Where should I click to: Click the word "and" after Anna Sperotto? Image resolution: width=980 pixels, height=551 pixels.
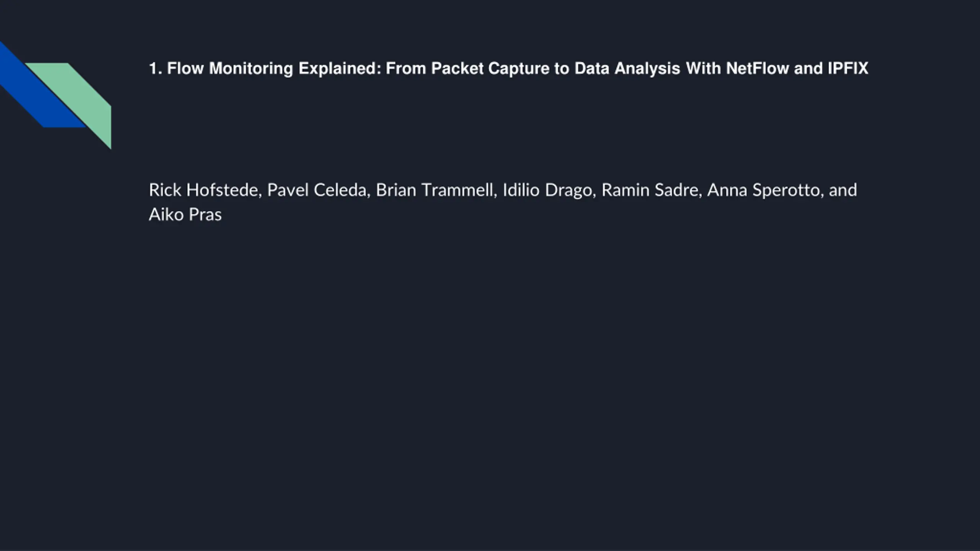(843, 190)
